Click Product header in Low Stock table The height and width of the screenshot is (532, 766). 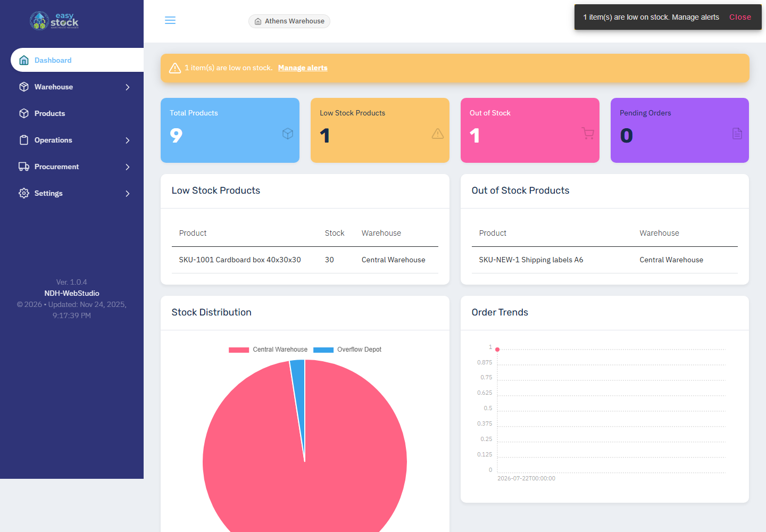[x=193, y=233]
